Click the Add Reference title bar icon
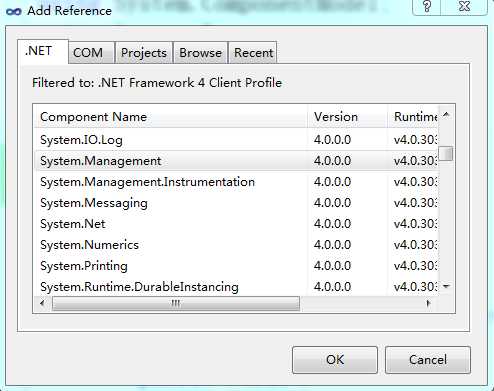494x391 pixels. coord(14,12)
